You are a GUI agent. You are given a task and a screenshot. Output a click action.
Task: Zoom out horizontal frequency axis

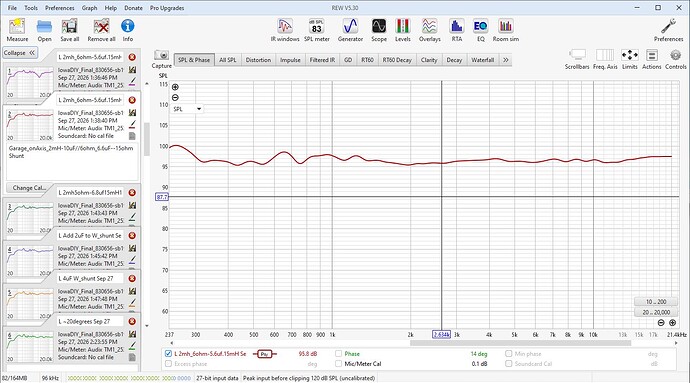click(661, 323)
